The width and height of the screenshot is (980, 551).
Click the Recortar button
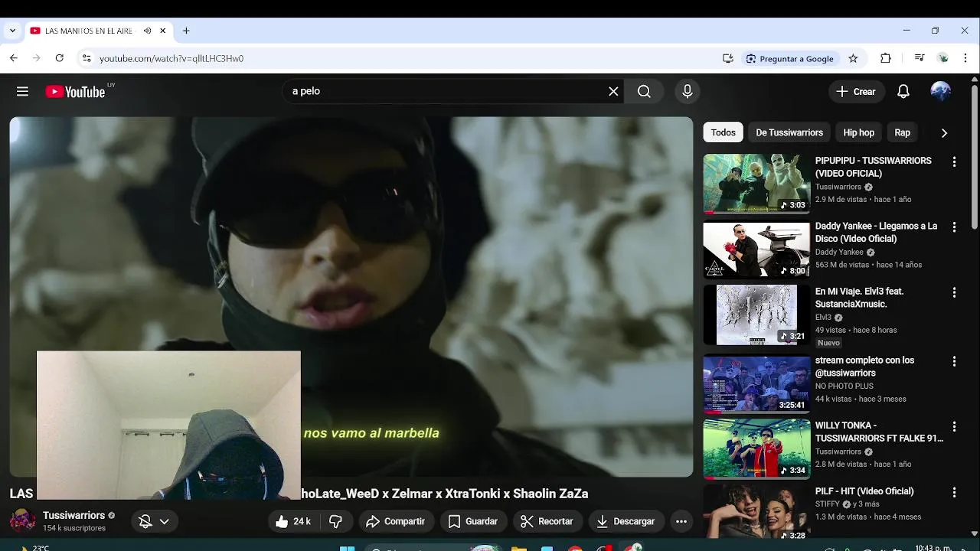click(547, 521)
